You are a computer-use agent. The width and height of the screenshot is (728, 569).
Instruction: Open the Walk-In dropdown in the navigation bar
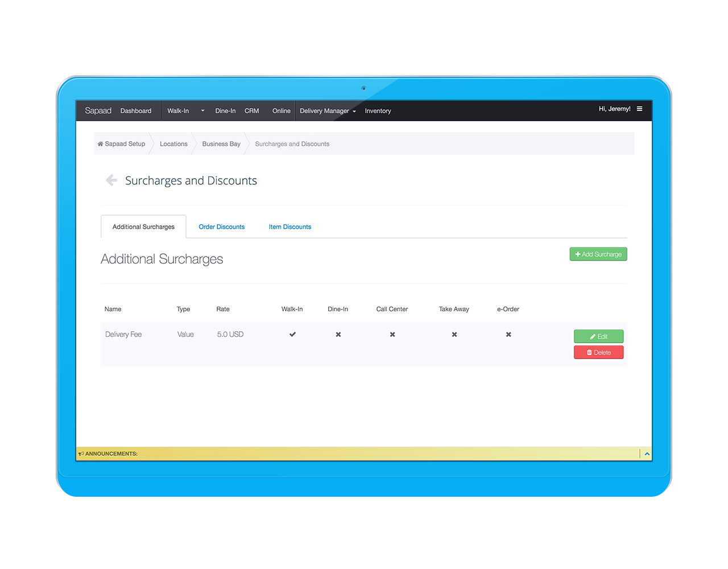[x=202, y=110]
